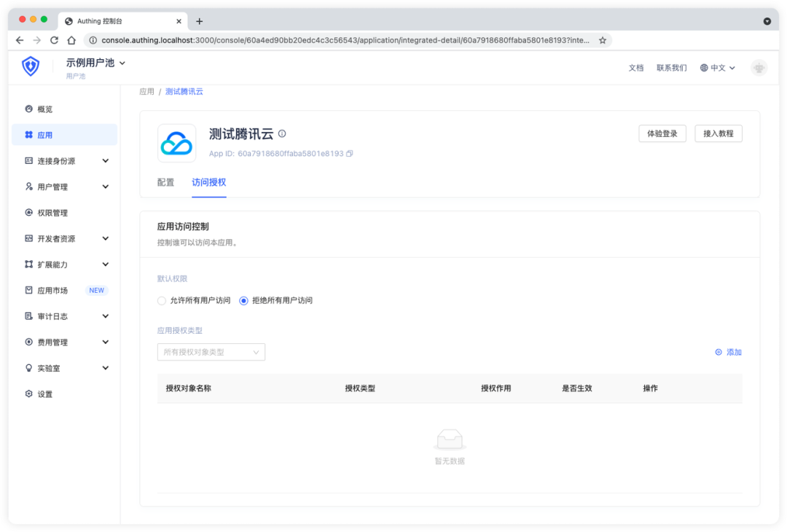Click the 应用市场 sidebar icon

(x=28, y=290)
